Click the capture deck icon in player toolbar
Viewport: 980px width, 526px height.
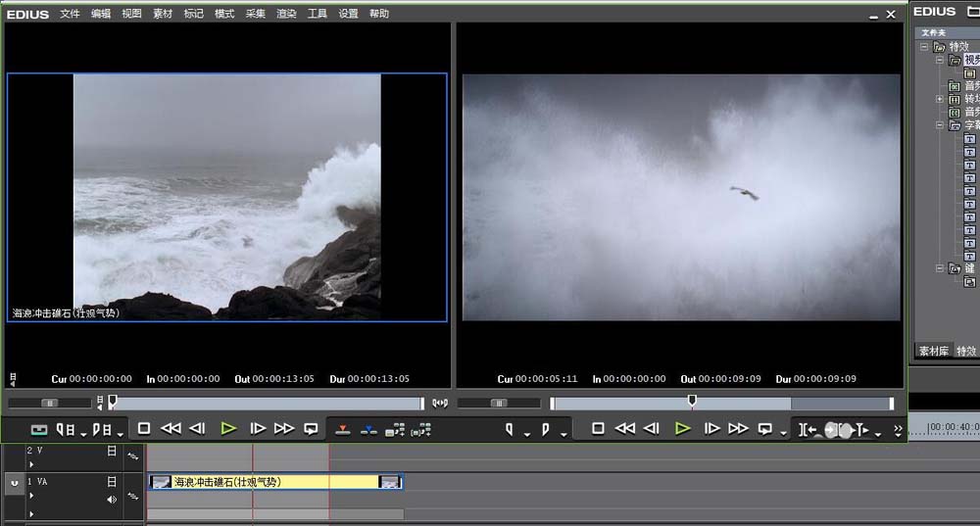pos(39,430)
